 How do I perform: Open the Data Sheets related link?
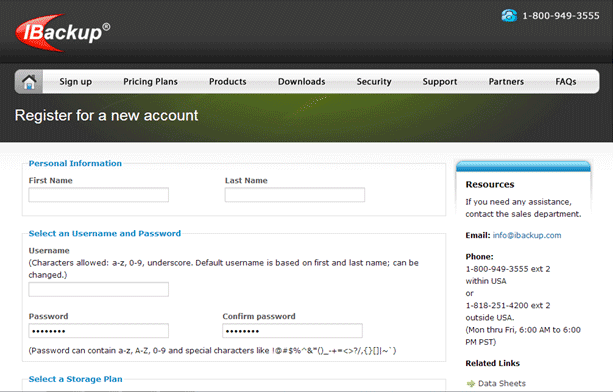coord(502,383)
